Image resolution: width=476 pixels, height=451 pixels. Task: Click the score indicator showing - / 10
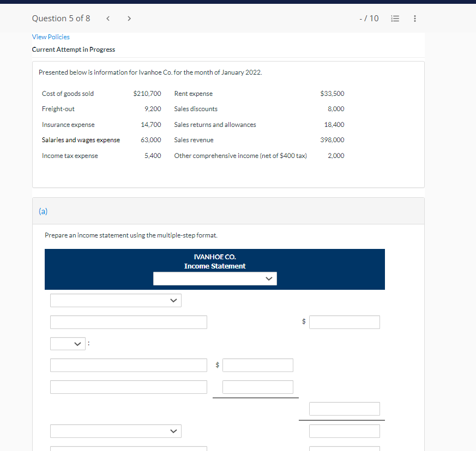click(369, 19)
